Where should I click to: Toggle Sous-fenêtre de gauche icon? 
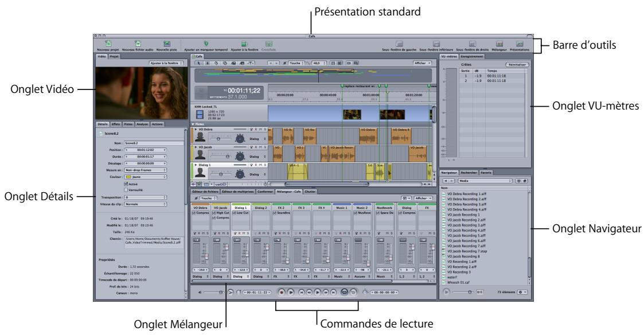pos(399,44)
